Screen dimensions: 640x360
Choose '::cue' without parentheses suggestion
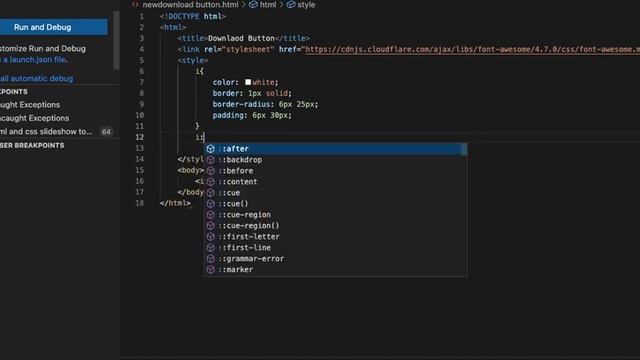336,193
